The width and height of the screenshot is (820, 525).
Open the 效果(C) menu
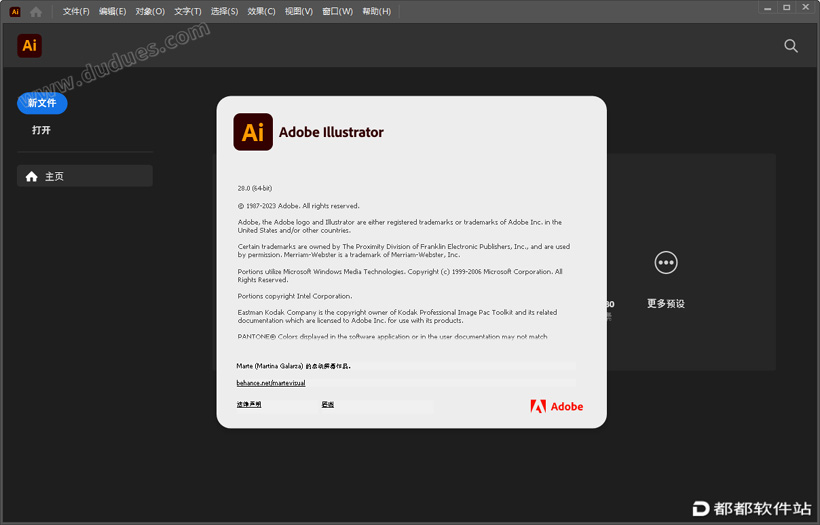click(261, 12)
